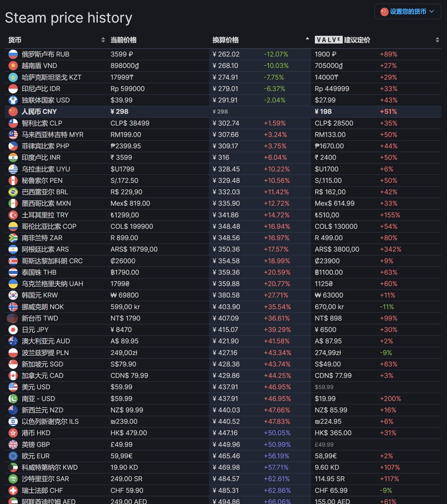This screenshot has height=504, width=447.
Task: Click current price HK$ 479.00
Action: coord(129,433)
